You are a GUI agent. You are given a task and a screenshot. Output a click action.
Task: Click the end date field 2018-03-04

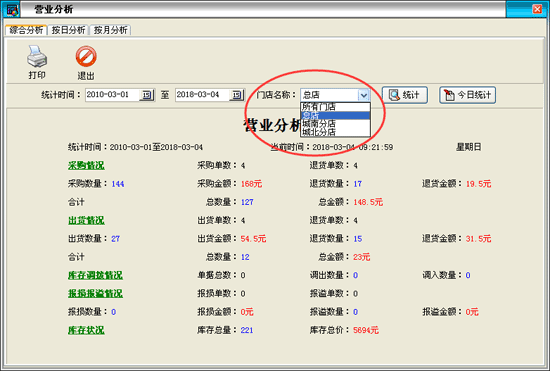(202, 95)
